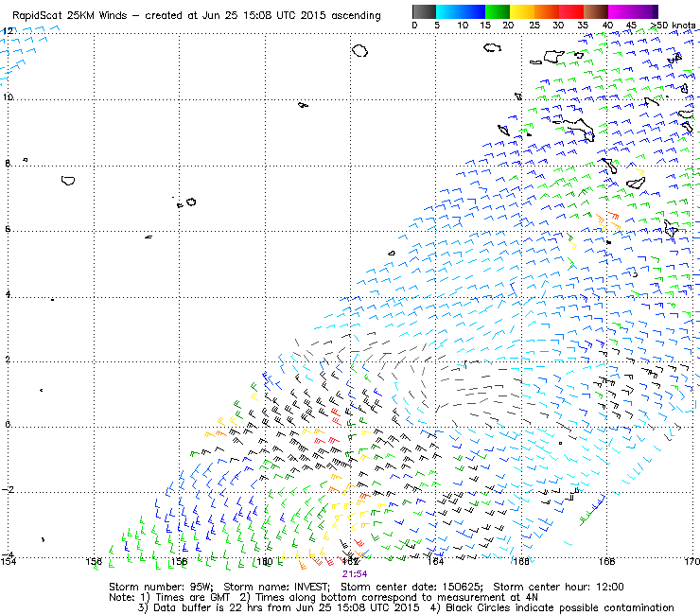
Task: Click the round island outline near 162E 11N
Action: click(x=359, y=50)
